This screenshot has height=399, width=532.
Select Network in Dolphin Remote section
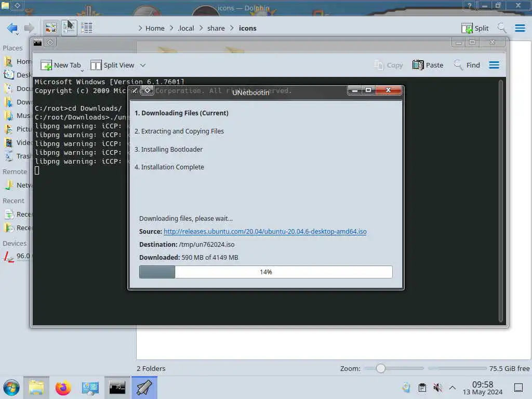pyautogui.click(x=17, y=185)
